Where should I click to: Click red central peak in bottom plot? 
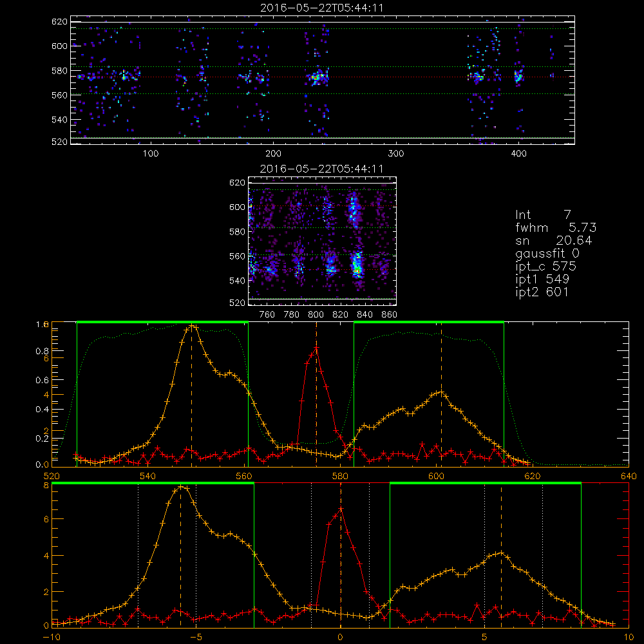(x=341, y=509)
